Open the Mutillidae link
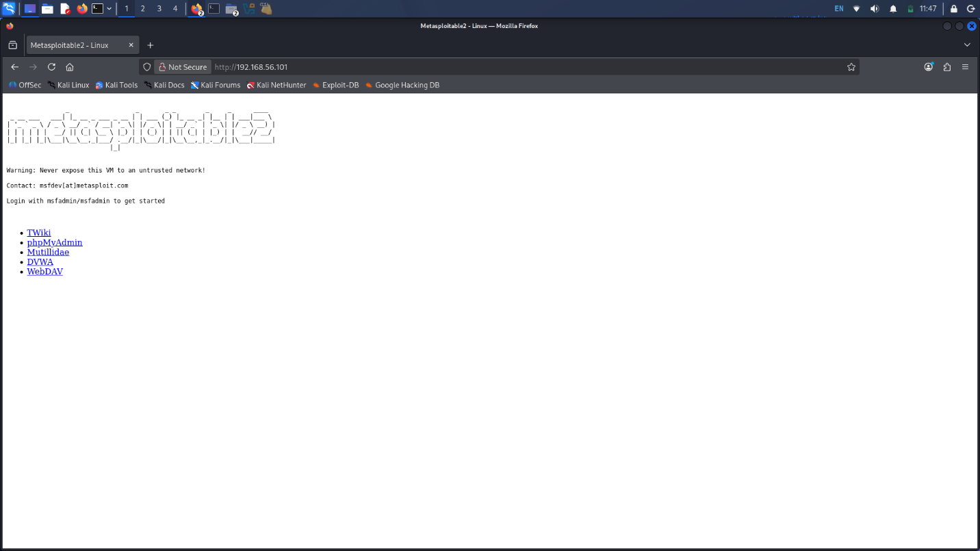This screenshot has width=980, height=551. 48,252
